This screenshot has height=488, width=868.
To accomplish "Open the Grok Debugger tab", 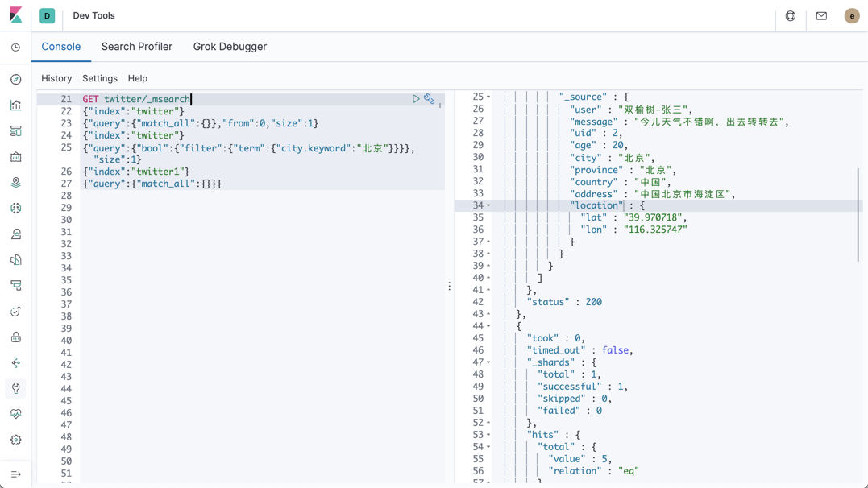I will [230, 47].
